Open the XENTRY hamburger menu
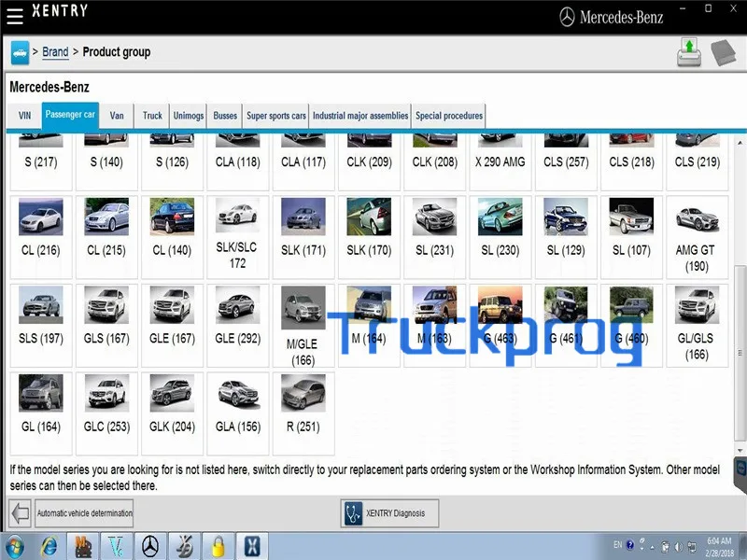This screenshot has height=560, width=747. point(14,14)
